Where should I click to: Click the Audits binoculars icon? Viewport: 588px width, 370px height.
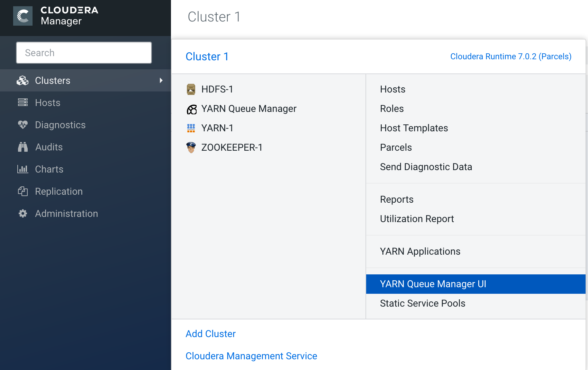click(23, 147)
